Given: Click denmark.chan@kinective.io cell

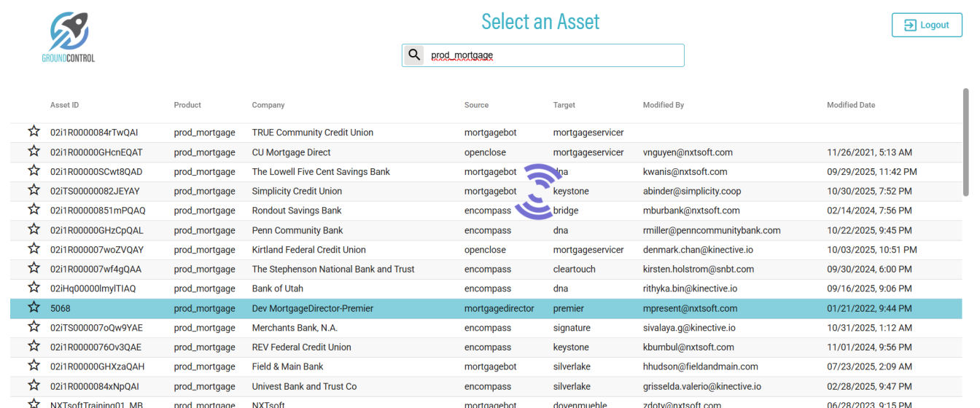Looking at the screenshot, I should [698, 249].
